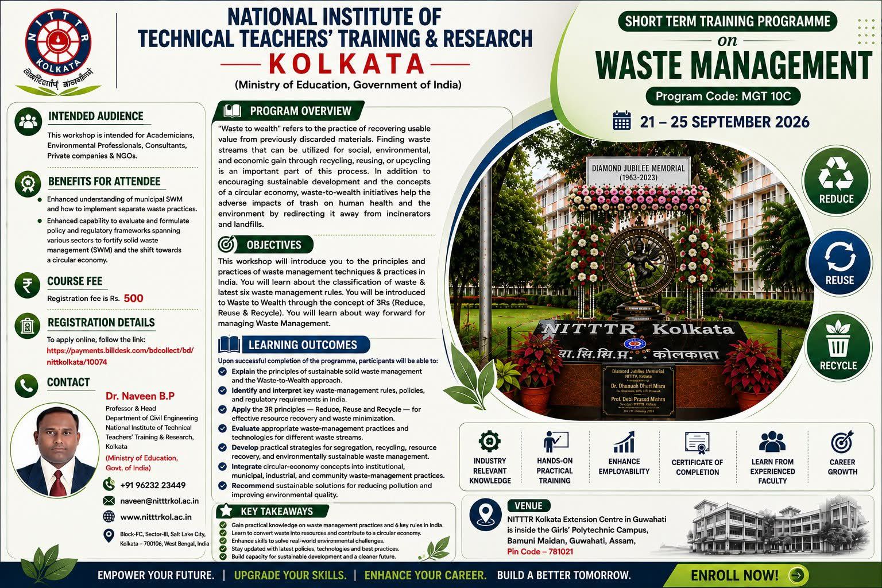Image resolution: width=882 pixels, height=588 pixels.
Task: Click the book icon in Program Overview header
Action: 232,110
